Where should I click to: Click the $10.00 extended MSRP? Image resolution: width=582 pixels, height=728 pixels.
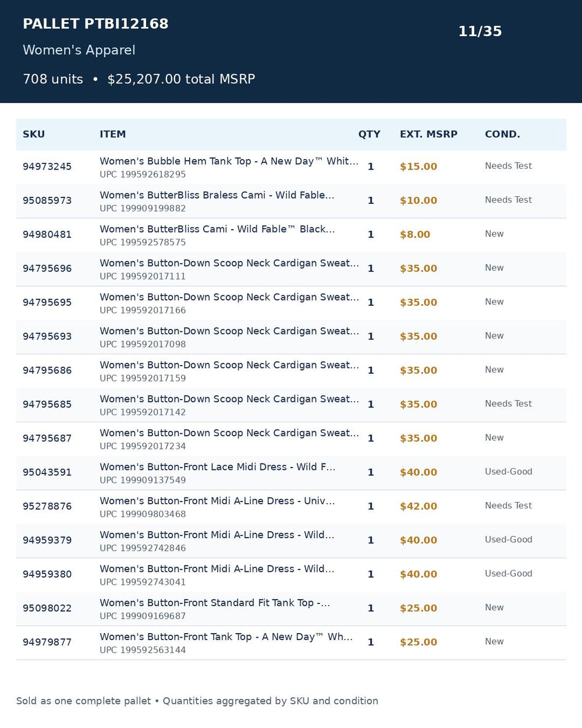click(x=418, y=200)
